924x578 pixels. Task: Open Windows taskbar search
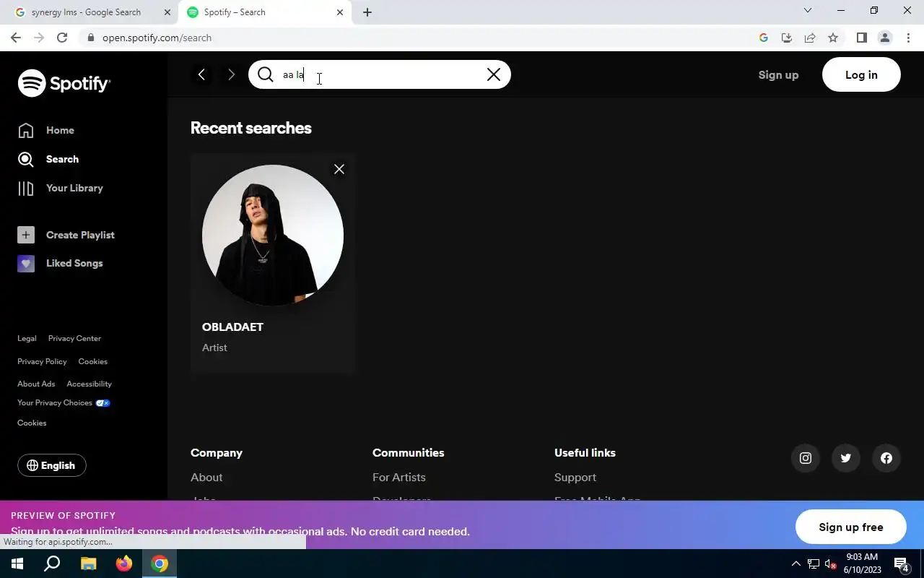[52, 564]
